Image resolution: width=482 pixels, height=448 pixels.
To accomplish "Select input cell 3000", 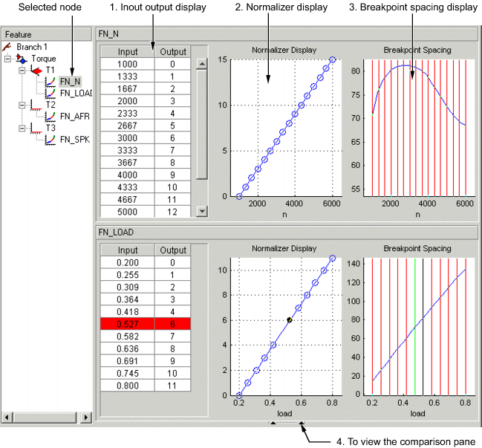I will point(127,137).
